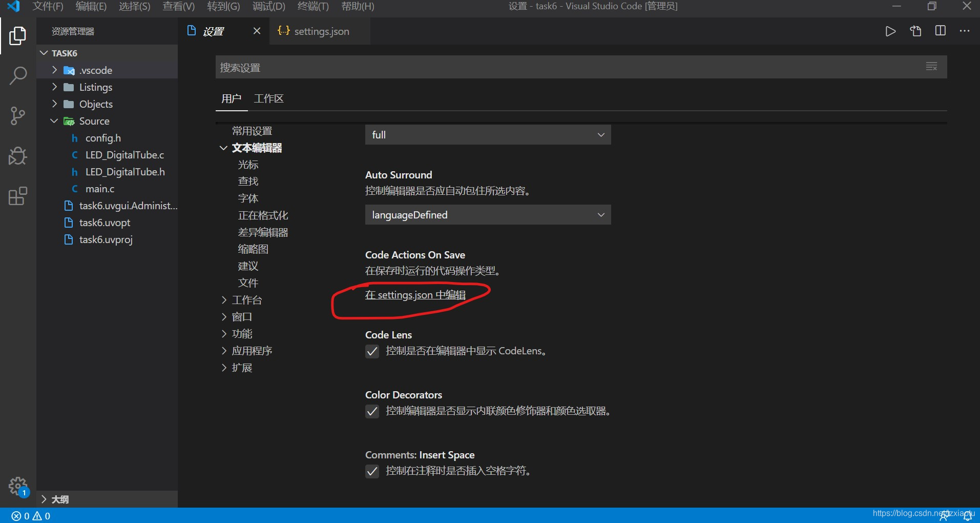Open the dropdown showing full
980x523 pixels.
[488, 134]
